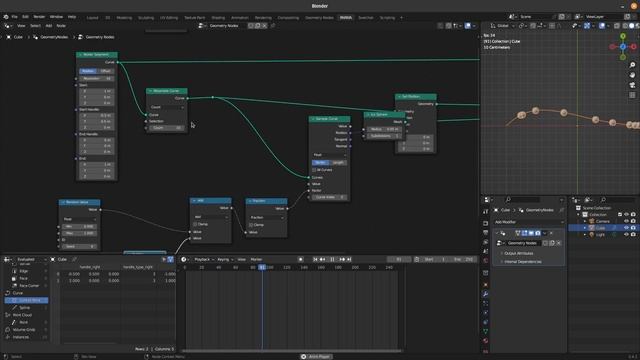Screen dimensions: 640x360
Task: Click the pin icon in the node editor header
Action: [273, 25]
